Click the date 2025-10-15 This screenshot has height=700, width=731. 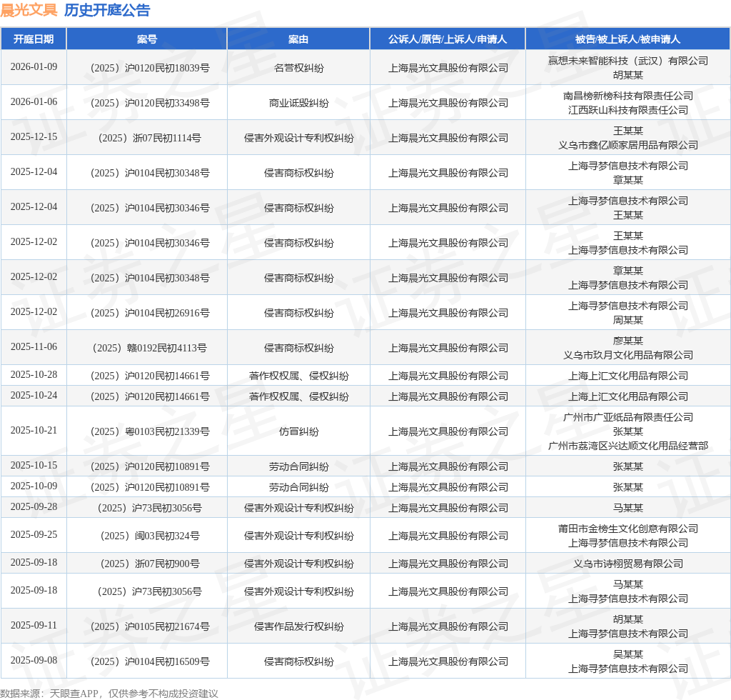coord(34,465)
